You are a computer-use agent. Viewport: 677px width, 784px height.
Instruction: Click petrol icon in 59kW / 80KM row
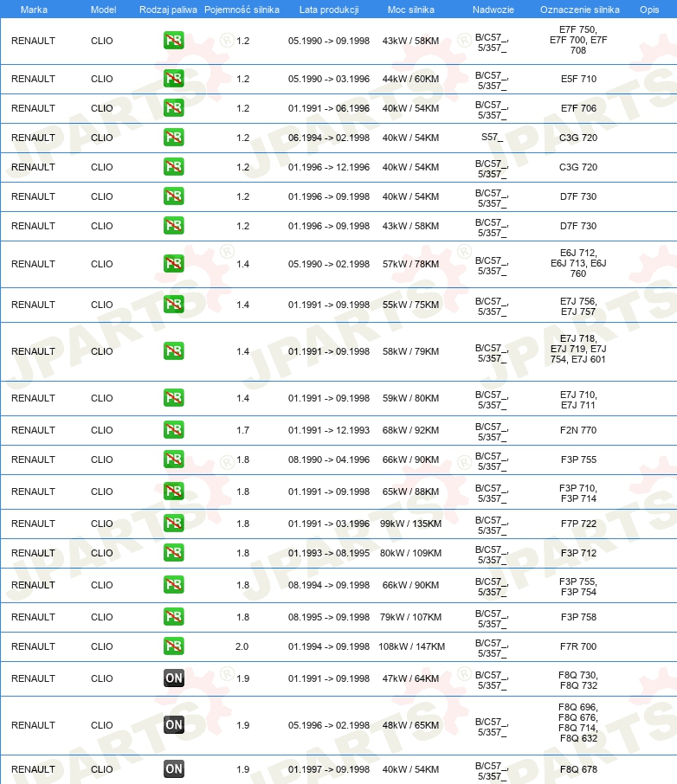[x=174, y=398]
